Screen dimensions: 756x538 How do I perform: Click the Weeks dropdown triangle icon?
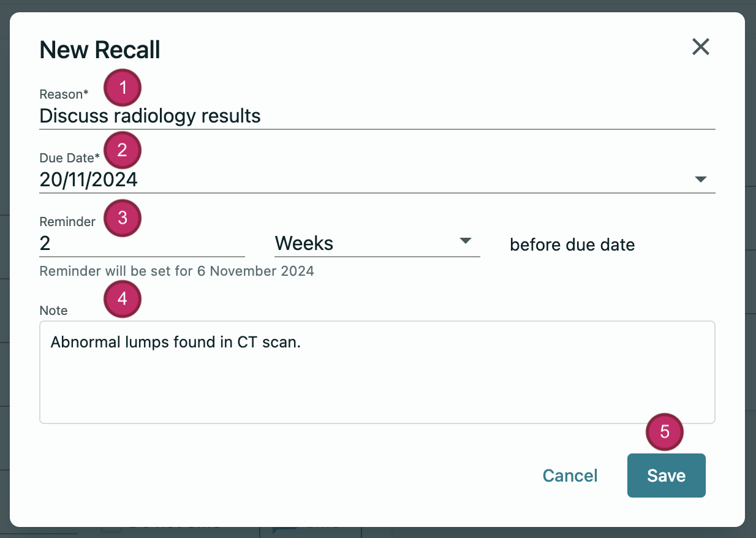(x=466, y=241)
